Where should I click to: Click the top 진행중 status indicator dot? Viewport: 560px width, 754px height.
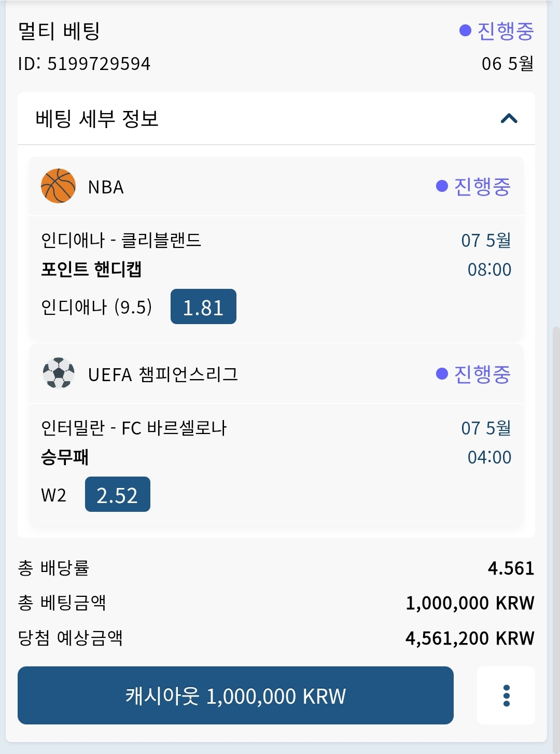click(x=465, y=31)
